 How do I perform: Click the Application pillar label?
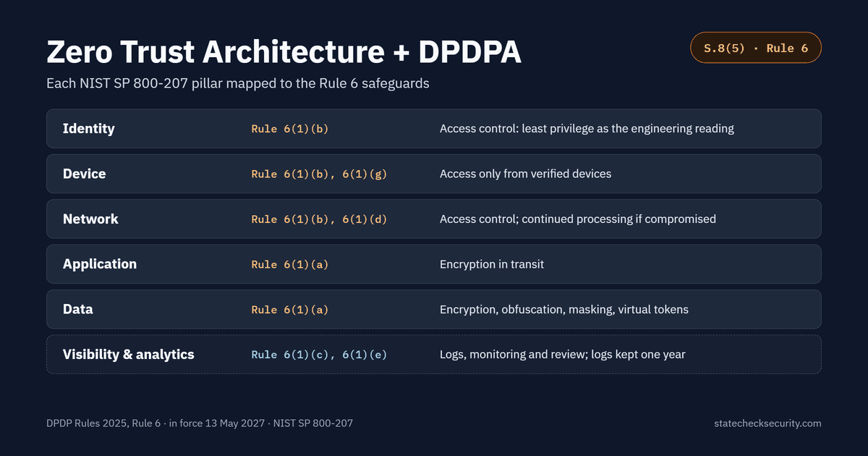(x=100, y=264)
